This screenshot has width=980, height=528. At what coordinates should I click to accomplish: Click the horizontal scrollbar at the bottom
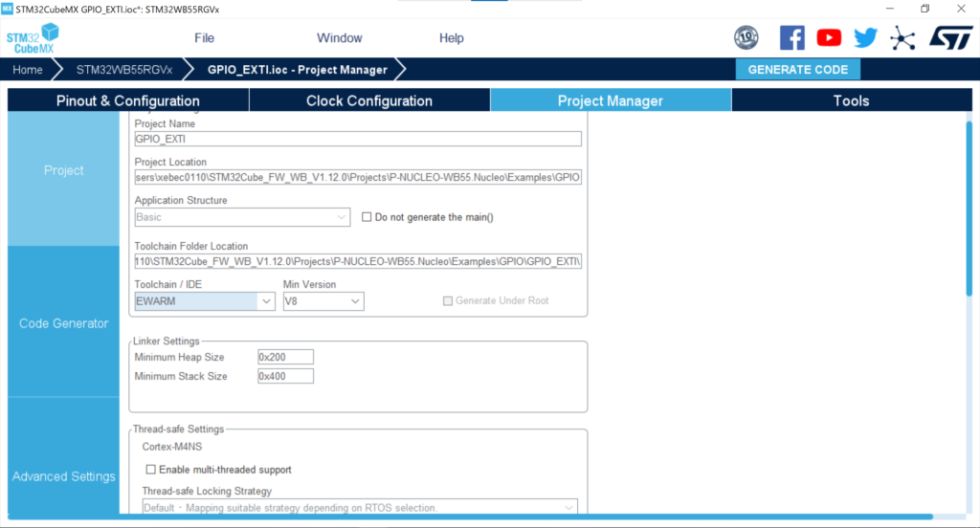[470, 517]
